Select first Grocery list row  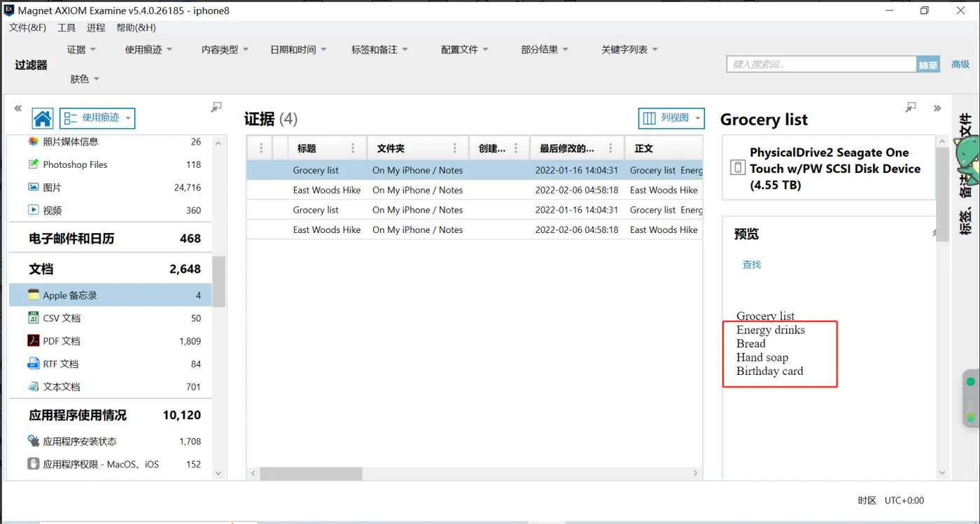(x=475, y=170)
